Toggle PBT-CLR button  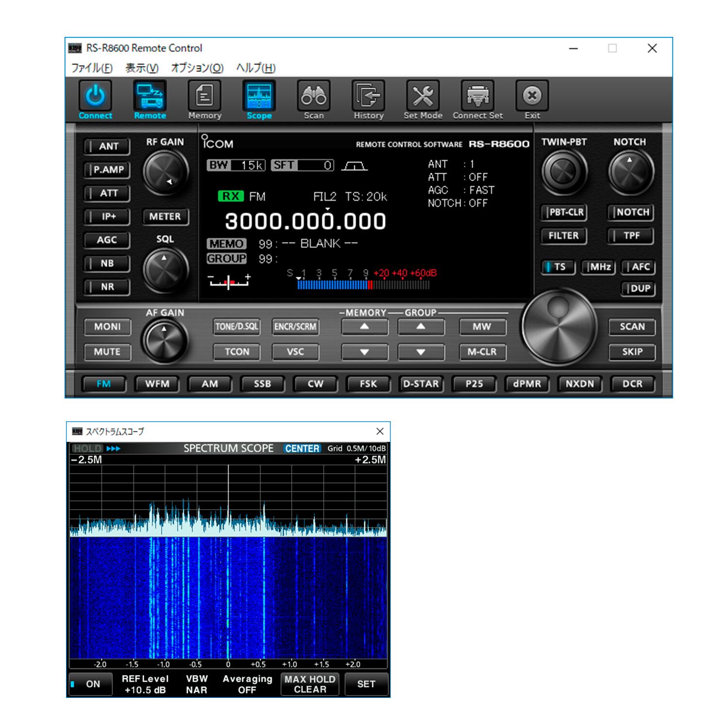tap(564, 212)
